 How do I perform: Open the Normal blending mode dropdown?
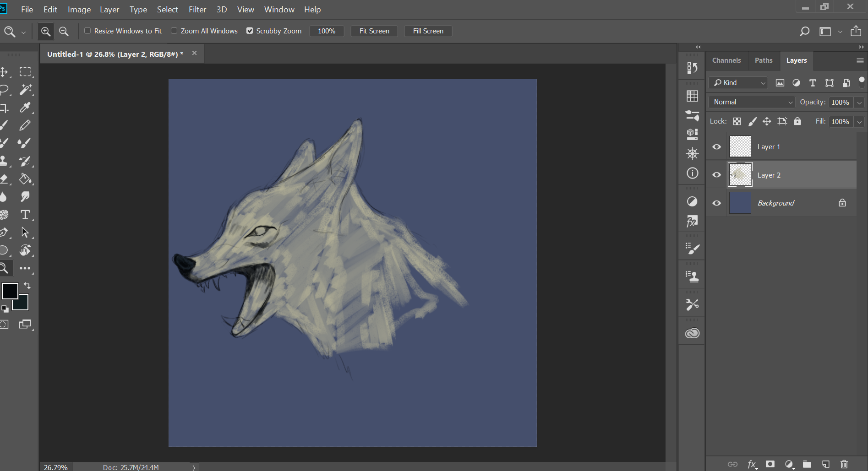(x=752, y=102)
